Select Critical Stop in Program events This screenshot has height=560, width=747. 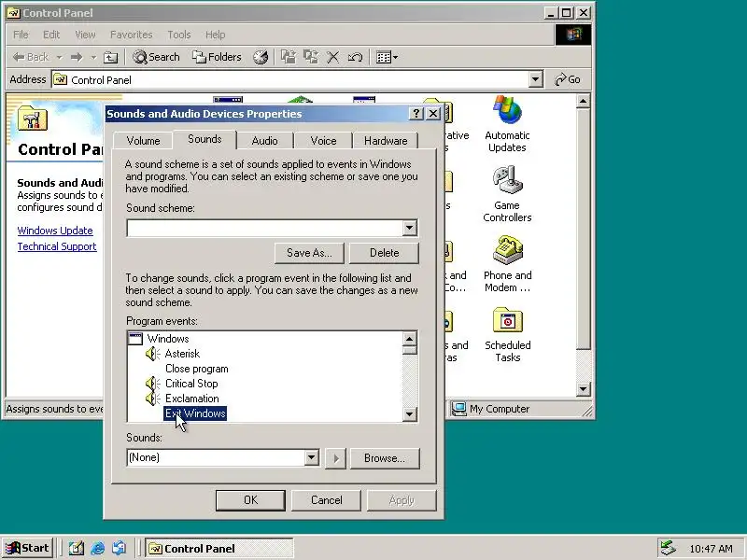[191, 384]
